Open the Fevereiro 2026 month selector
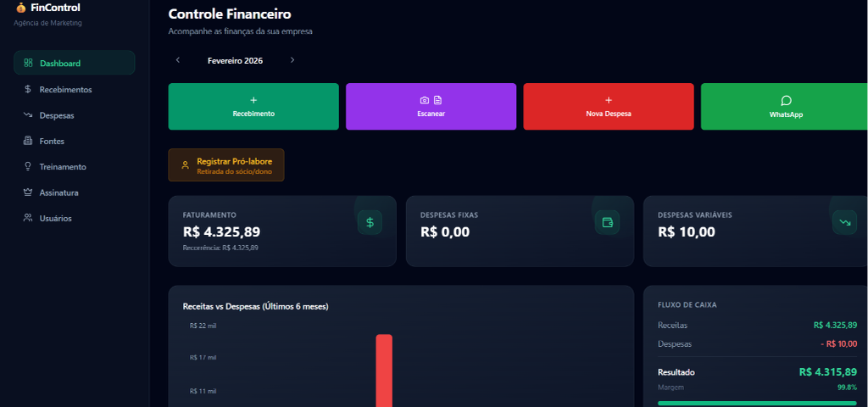The height and width of the screenshot is (407, 868). [235, 61]
